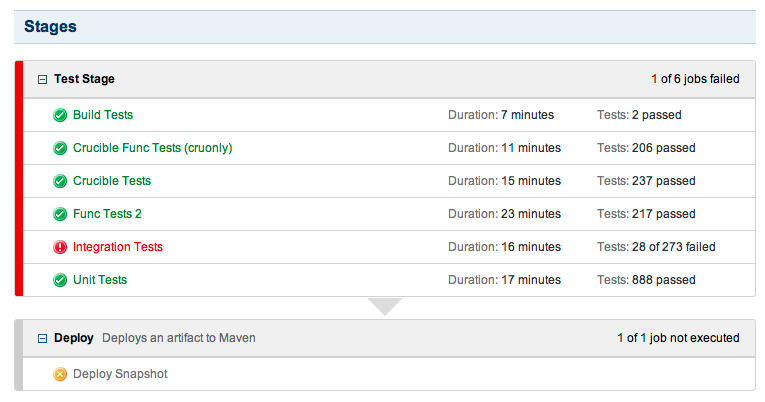This screenshot has height=402, width=765.
Task: Open the Unit Tests job
Action: pos(100,280)
